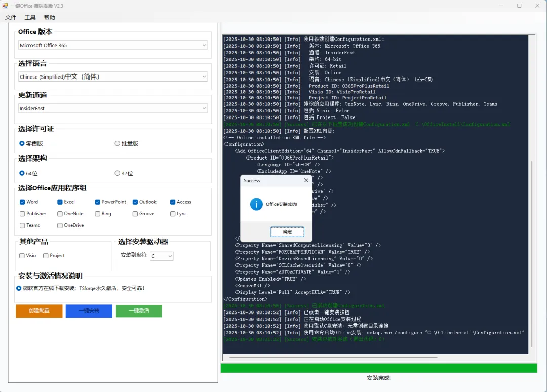The width and height of the screenshot is (547, 392).
Task: Uncheck the Outlook checkbox
Action: [135, 202]
